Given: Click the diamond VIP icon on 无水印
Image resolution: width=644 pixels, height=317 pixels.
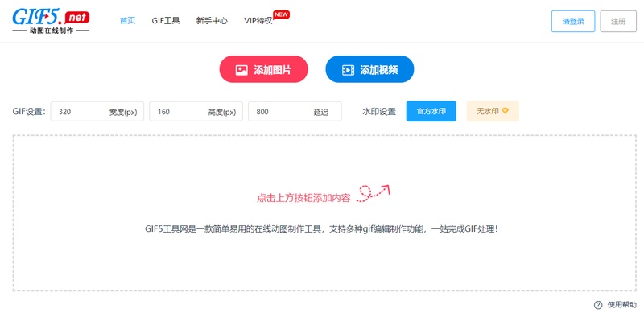Looking at the screenshot, I should 506,111.
